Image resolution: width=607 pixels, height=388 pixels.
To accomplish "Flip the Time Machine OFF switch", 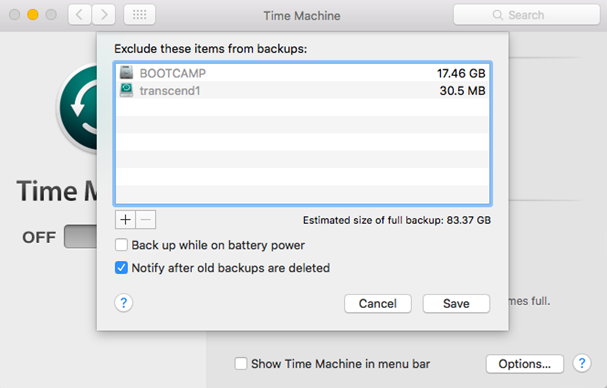I will [81, 236].
